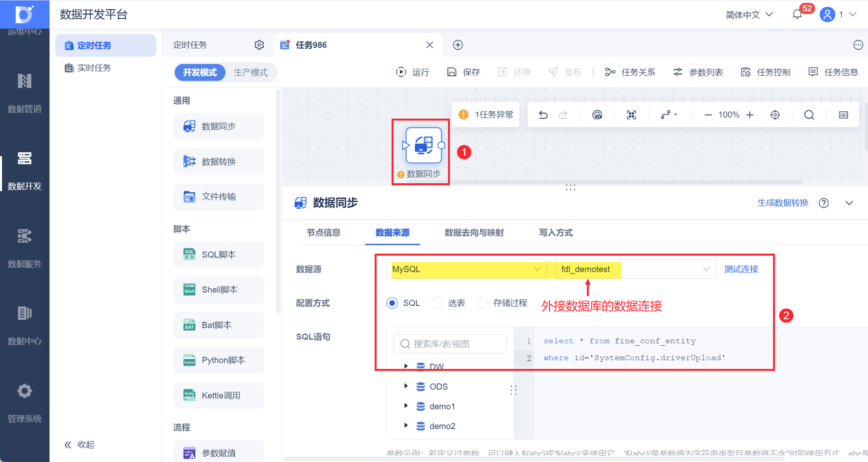Screen dimensions: 868x462
Task: Add a new tab with plus icon
Action: pyautogui.click(x=458, y=45)
